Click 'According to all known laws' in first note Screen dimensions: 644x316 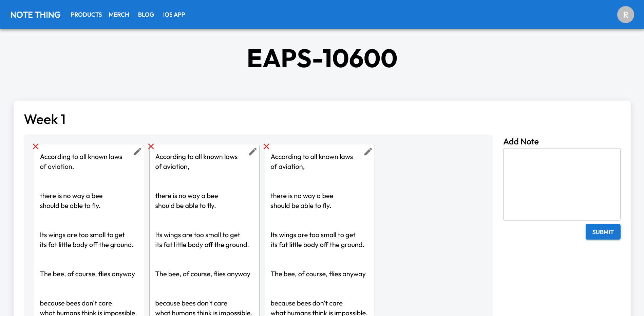81,157
